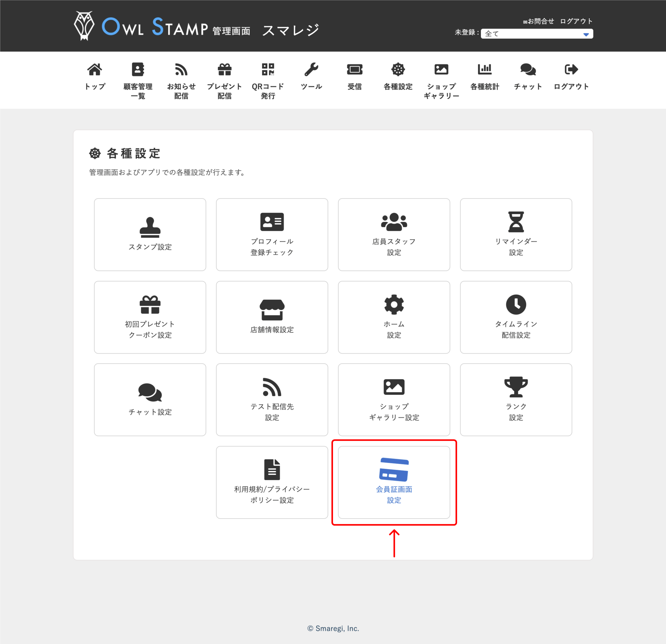Click header ログアウト text link
The height and width of the screenshot is (644, 666).
coord(576,21)
